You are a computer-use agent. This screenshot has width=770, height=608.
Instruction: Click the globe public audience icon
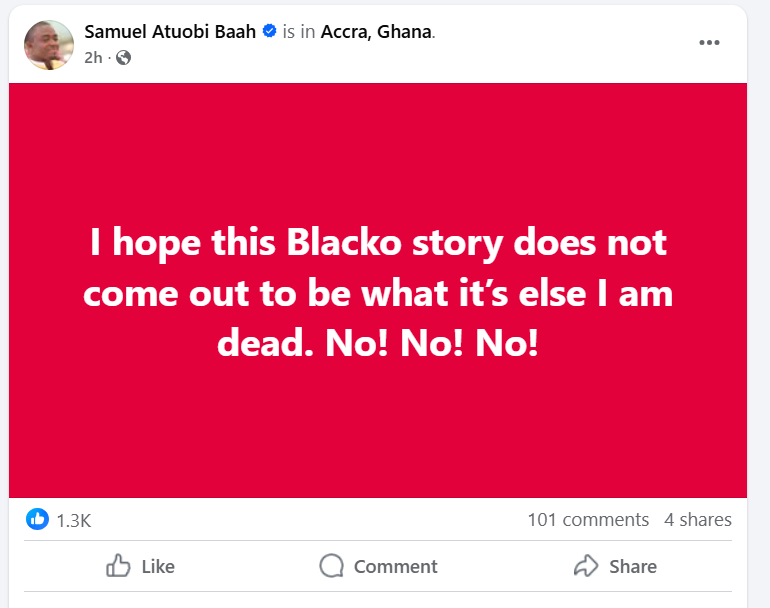pos(123,58)
